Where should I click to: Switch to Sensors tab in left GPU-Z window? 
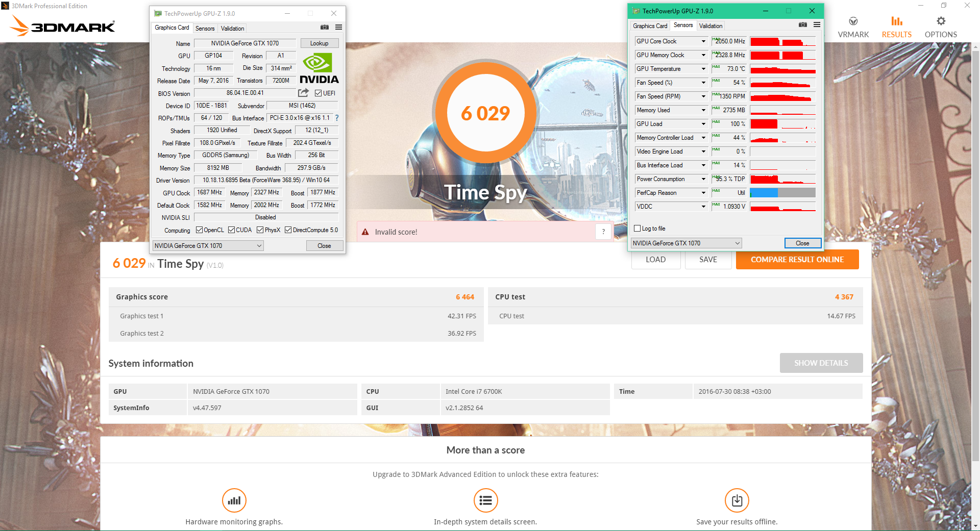[205, 28]
